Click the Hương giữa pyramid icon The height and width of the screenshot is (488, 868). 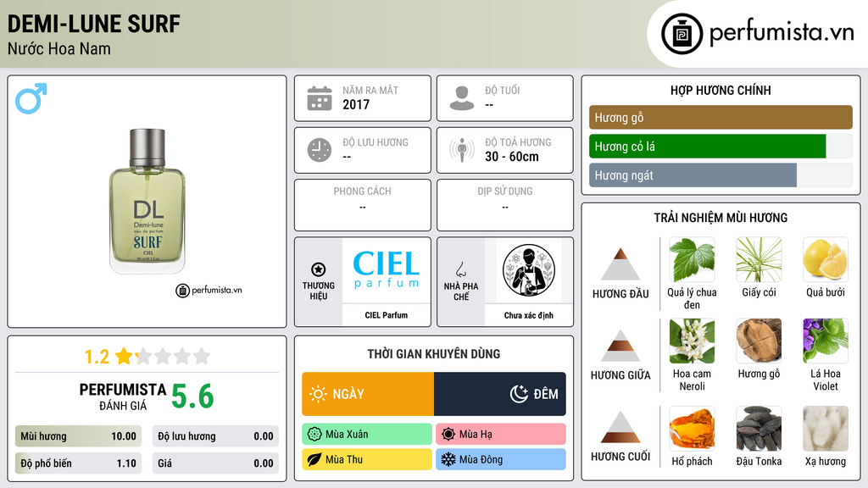click(x=620, y=346)
